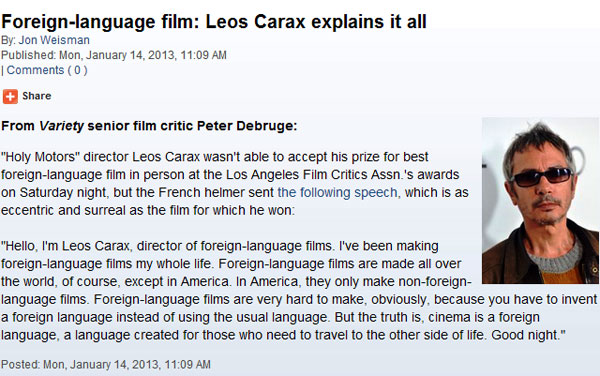Click the orange plus Share icon
The height and width of the screenshot is (376, 600).
pyautogui.click(x=10, y=96)
